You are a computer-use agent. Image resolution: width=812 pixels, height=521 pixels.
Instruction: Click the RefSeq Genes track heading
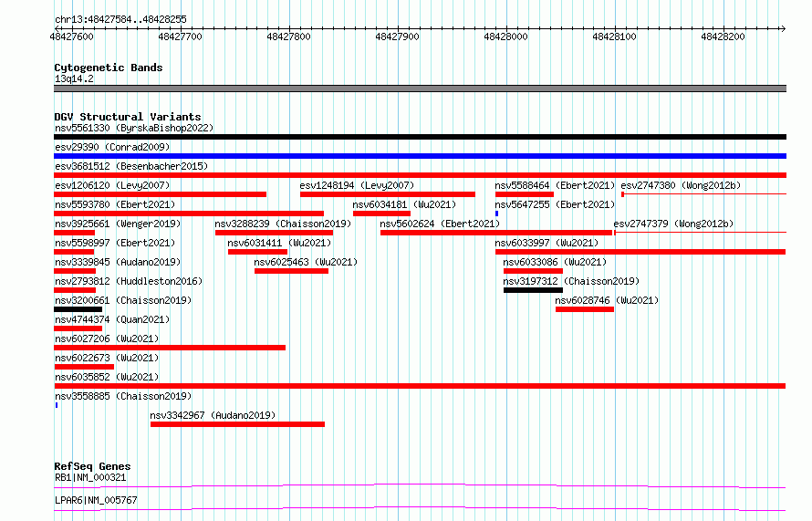[92, 466]
